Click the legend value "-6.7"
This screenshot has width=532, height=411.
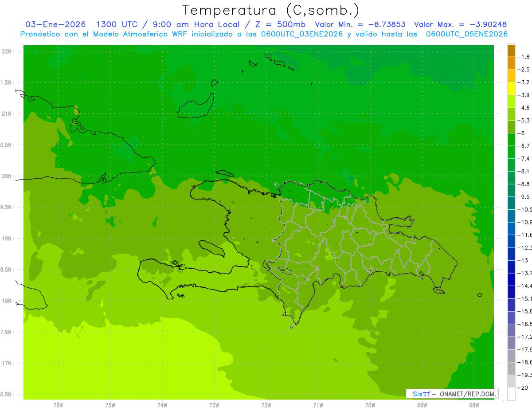pyautogui.click(x=524, y=146)
